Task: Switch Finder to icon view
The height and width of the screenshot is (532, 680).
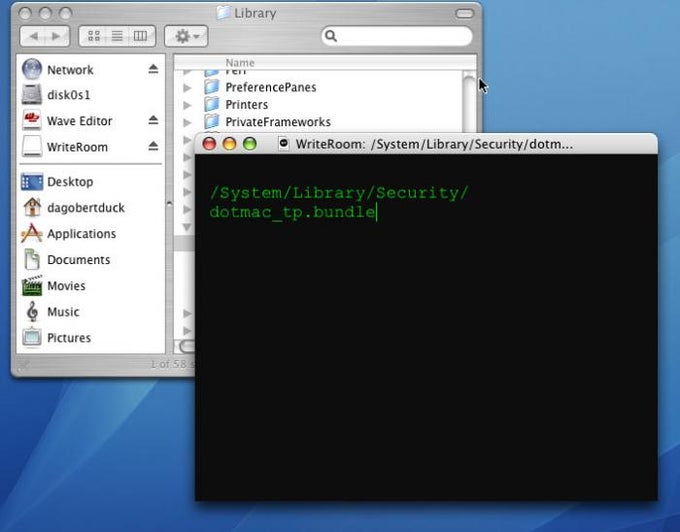Action: pyautogui.click(x=94, y=36)
